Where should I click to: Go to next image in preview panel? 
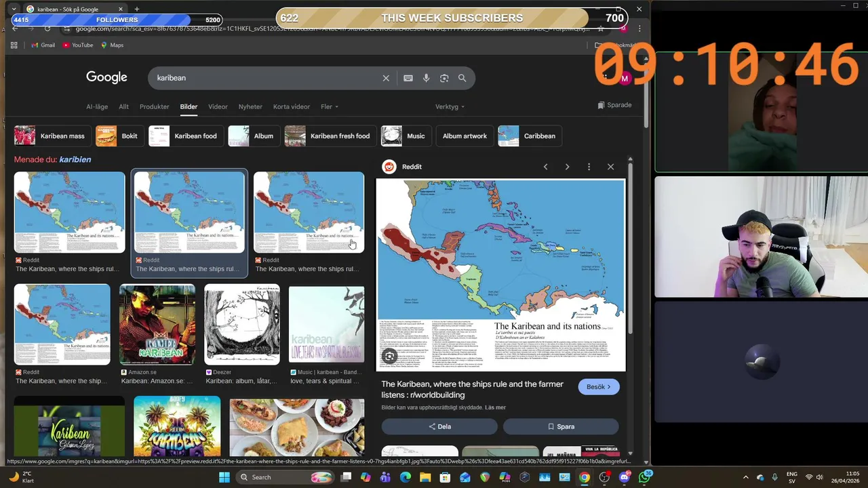(x=567, y=167)
